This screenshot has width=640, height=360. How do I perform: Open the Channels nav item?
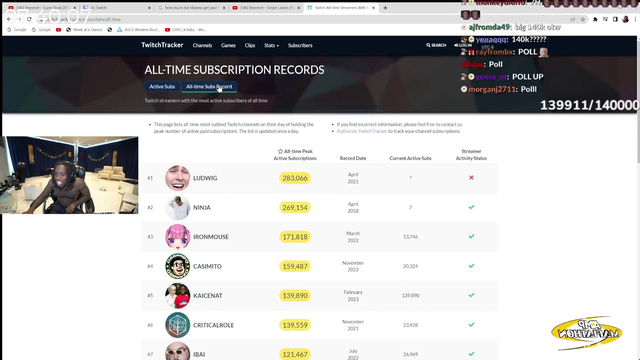click(202, 45)
